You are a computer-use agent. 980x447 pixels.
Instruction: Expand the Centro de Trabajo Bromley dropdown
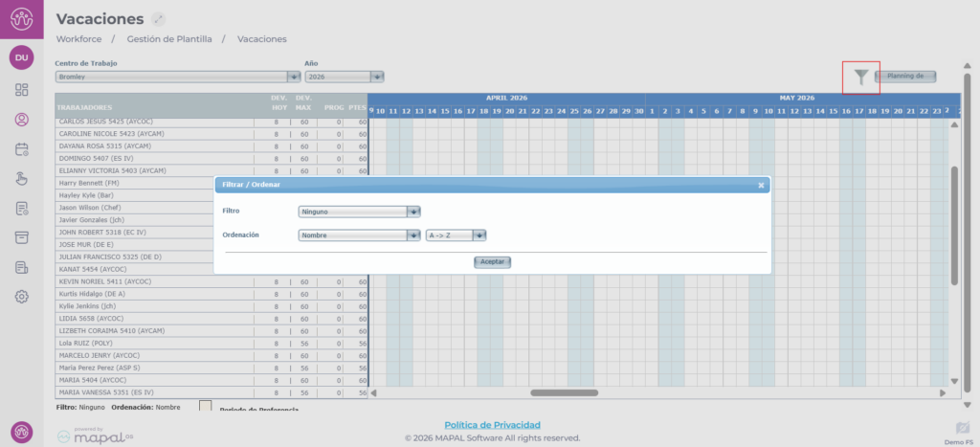pos(294,77)
